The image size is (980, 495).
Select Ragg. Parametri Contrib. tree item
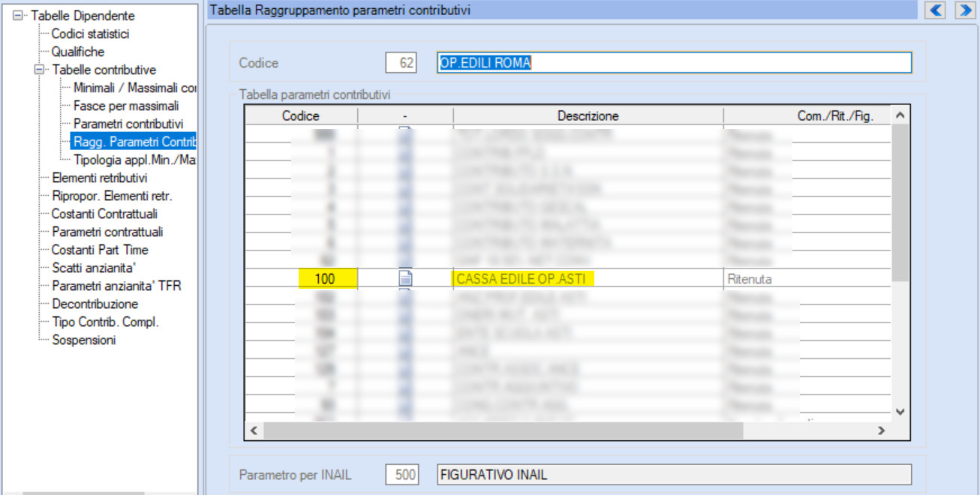pos(134,142)
